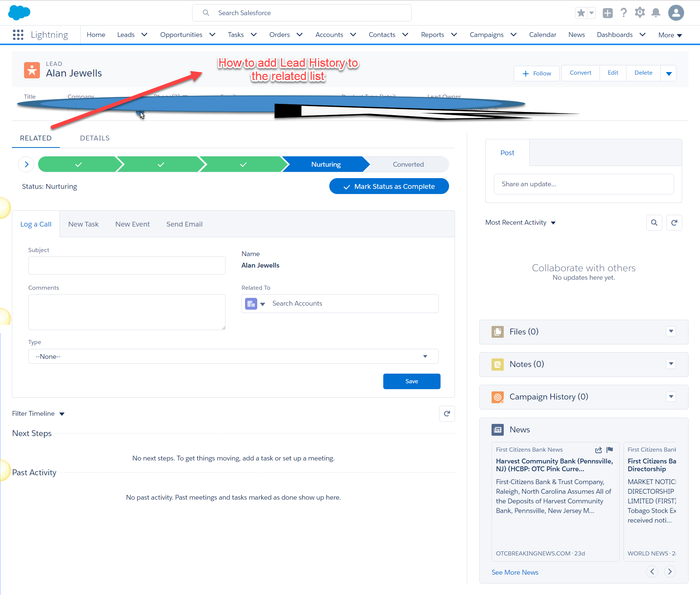The width and height of the screenshot is (700, 595).
Task: Switch to the New Task tab
Action: click(84, 224)
